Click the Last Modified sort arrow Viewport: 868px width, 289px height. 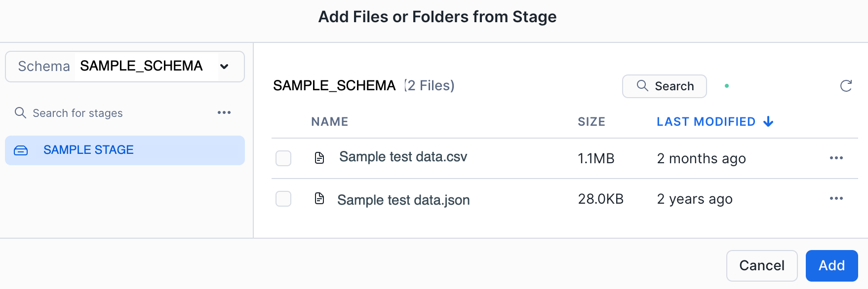[768, 122]
